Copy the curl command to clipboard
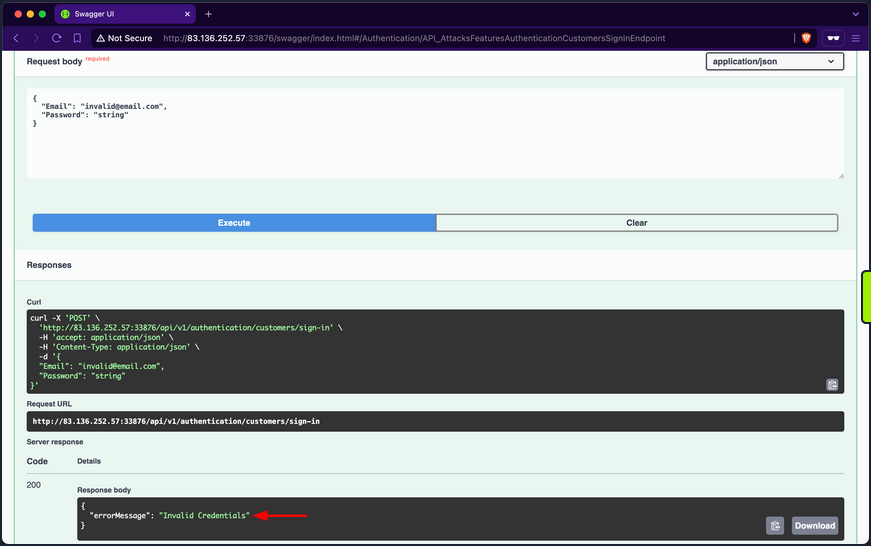Viewport: 871px width, 546px height. tap(832, 384)
